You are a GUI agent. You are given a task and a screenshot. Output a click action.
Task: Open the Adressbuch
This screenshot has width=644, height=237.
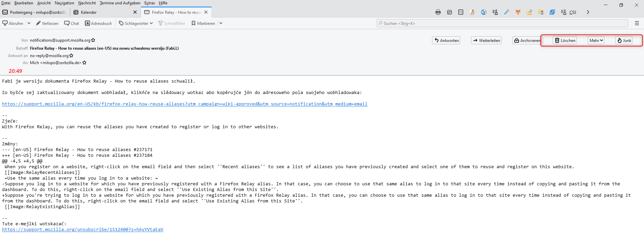point(98,23)
